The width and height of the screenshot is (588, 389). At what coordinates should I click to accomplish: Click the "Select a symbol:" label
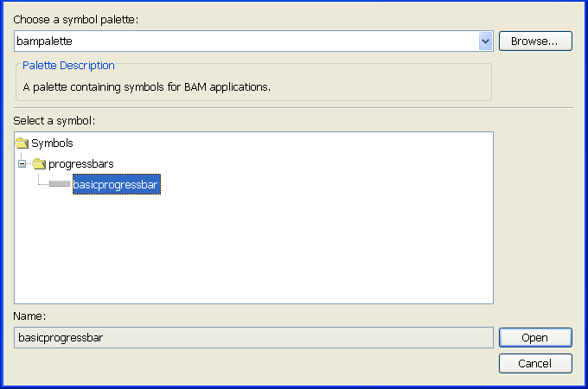click(x=54, y=120)
